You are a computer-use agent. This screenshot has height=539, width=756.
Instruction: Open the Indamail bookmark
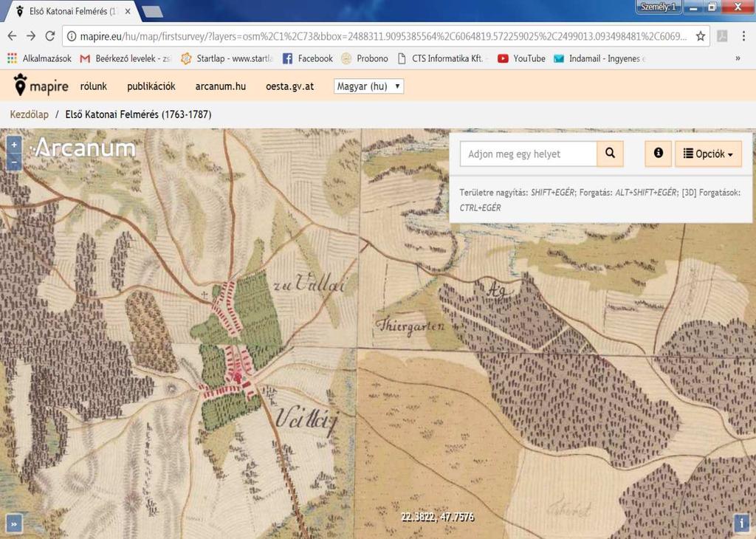(599, 58)
